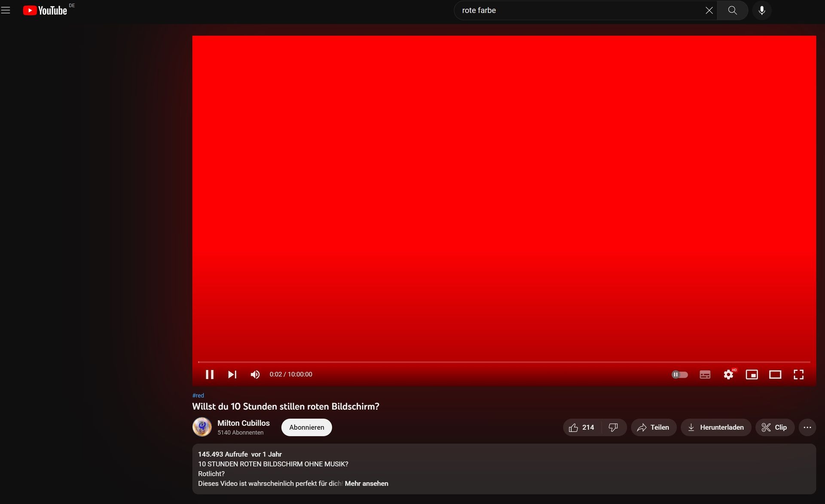The height and width of the screenshot is (504, 825).
Task: Skip to the next video
Action: (232, 374)
